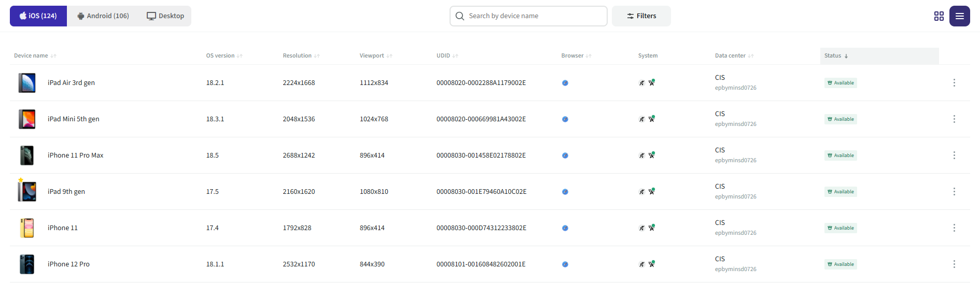Click Safari icon for iPhone 11 Pro Max
The height and width of the screenshot is (283, 980).
coord(565,155)
